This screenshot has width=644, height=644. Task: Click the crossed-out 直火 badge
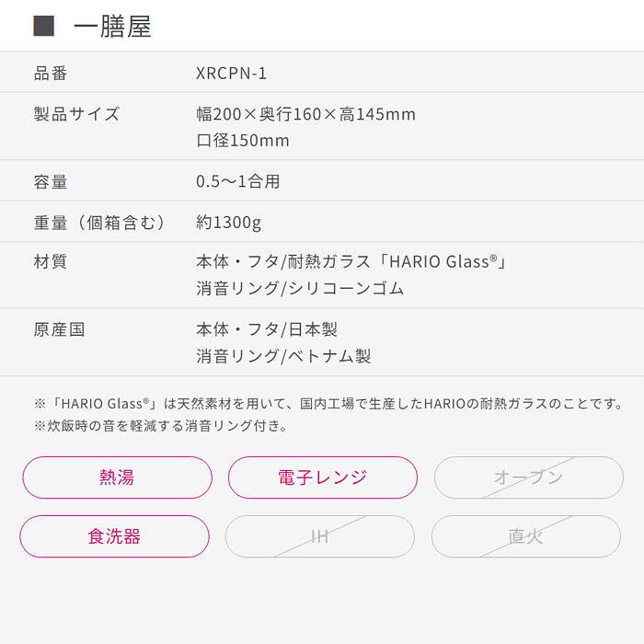coord(525,536)
